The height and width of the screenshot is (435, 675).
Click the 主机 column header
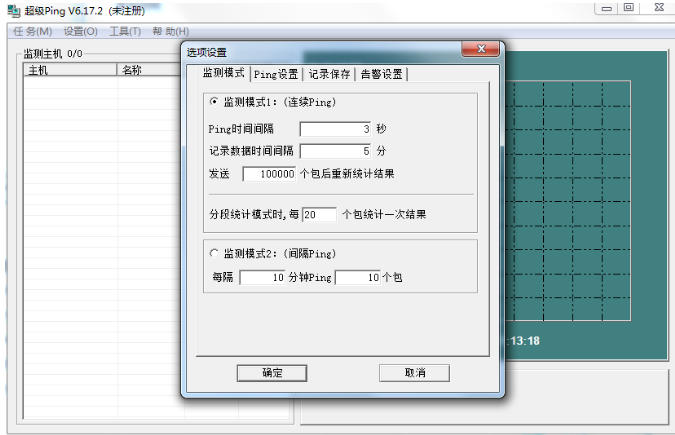(70, 70)
